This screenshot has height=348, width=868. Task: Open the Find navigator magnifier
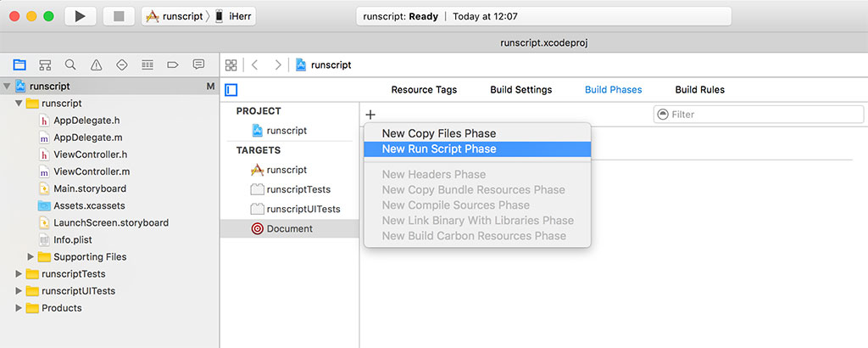[x=70, y=65]
